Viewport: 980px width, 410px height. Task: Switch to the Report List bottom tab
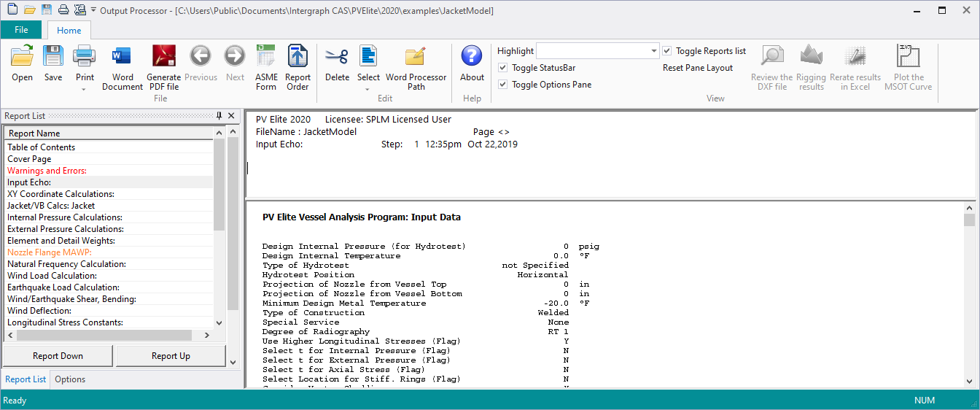tap(26, 379)
